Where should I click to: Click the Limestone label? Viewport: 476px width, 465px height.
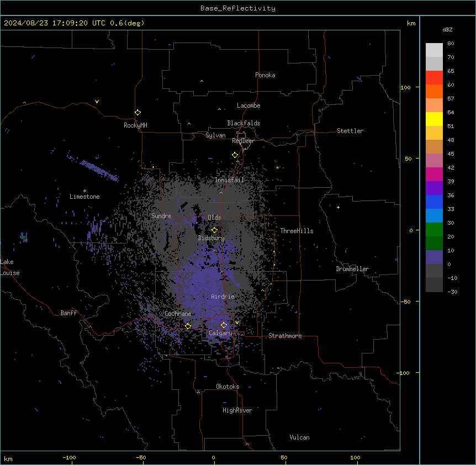point(84,197)
